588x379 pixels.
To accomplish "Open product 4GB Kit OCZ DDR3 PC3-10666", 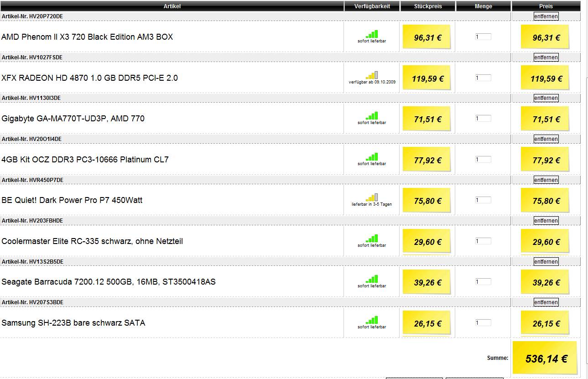I will (85, 160).
